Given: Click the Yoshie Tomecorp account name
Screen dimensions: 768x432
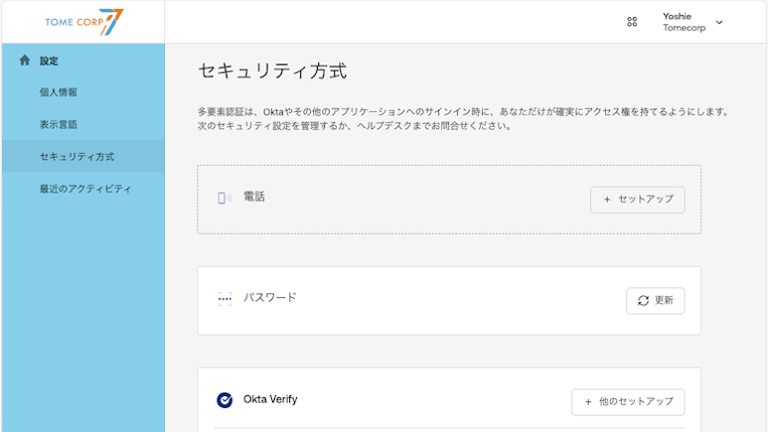Looking at the screenshot, I should [x=684, y=22].
